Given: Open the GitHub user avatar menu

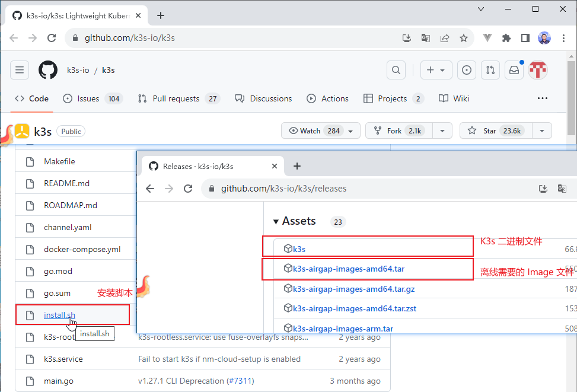Looking at the screenshot, I should tap(538, 70).
